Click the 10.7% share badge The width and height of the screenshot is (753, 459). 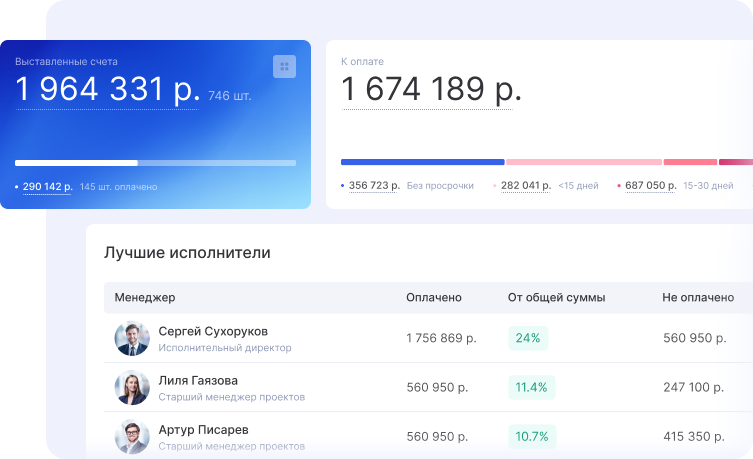coord(531,436)
